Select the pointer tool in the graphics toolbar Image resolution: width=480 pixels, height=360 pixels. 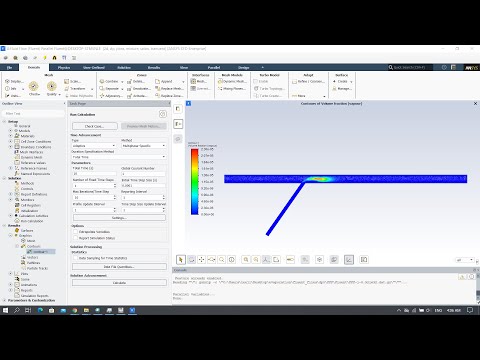point(181,259)
